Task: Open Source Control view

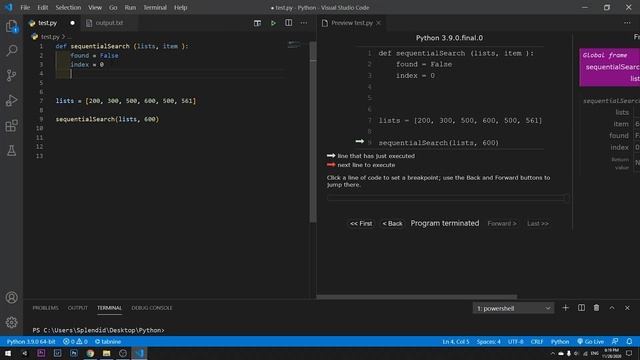Action: [x=11, y=75]
